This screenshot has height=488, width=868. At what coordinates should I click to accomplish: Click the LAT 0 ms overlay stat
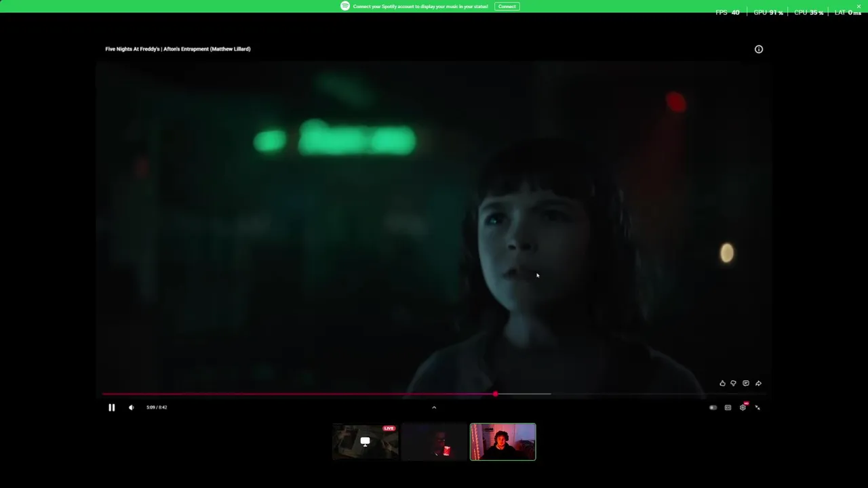point(848,12)
